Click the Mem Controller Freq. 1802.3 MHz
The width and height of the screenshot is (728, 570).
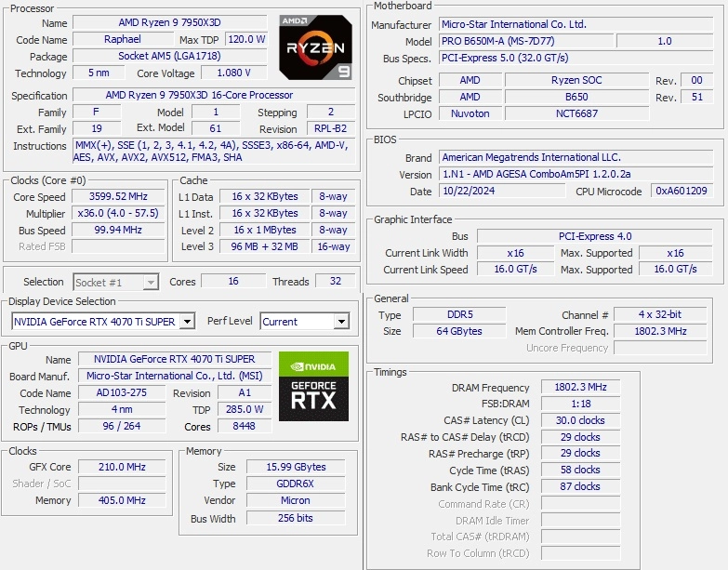(x=660, y=331)
